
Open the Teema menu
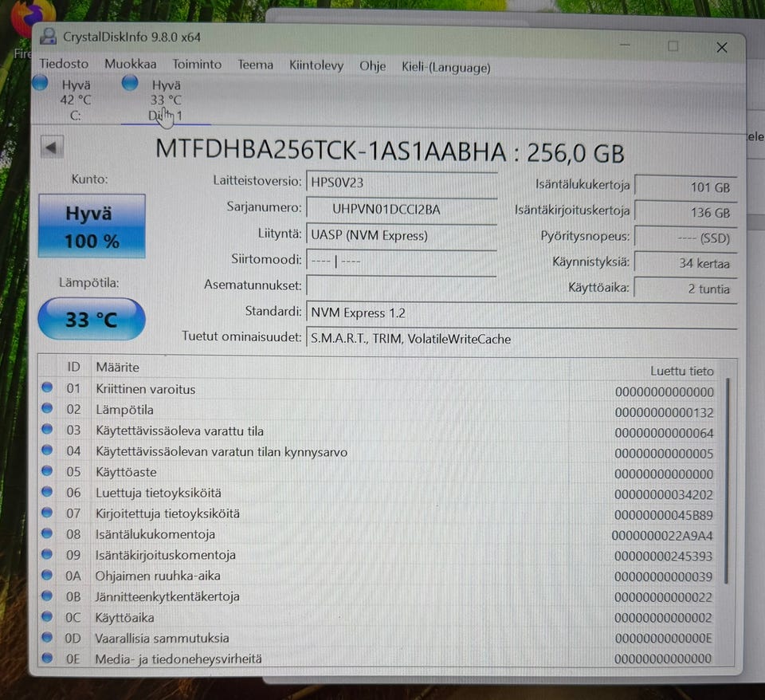[255, 65]
